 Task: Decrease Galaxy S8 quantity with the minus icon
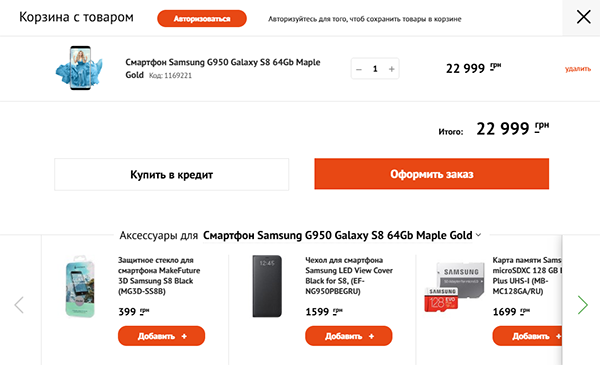359,69
